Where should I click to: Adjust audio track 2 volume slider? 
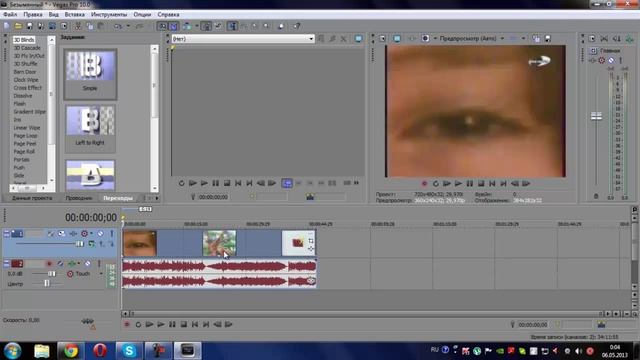51,274
